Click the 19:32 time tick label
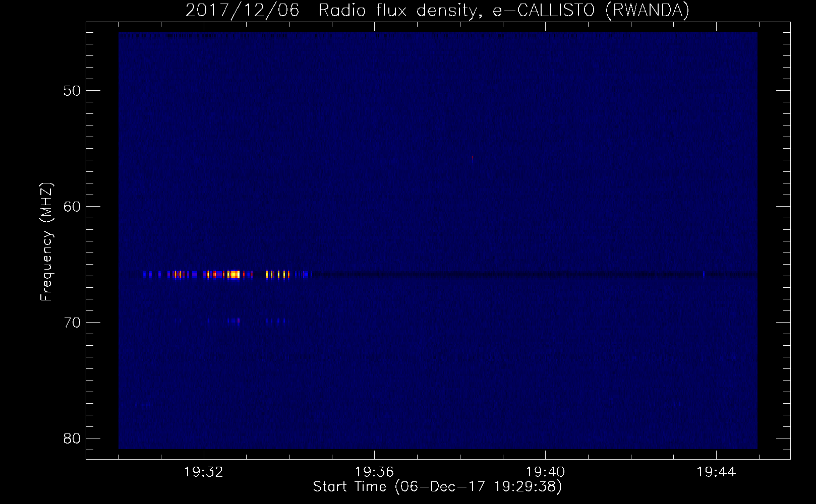Viewport: 816px width, 504px height. point(204,472)
